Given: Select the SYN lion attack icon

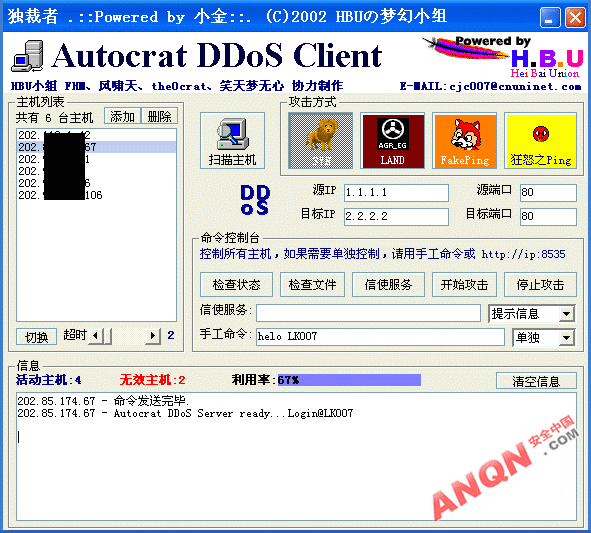Looking at the screenshot, I should [x=320, y=141].
